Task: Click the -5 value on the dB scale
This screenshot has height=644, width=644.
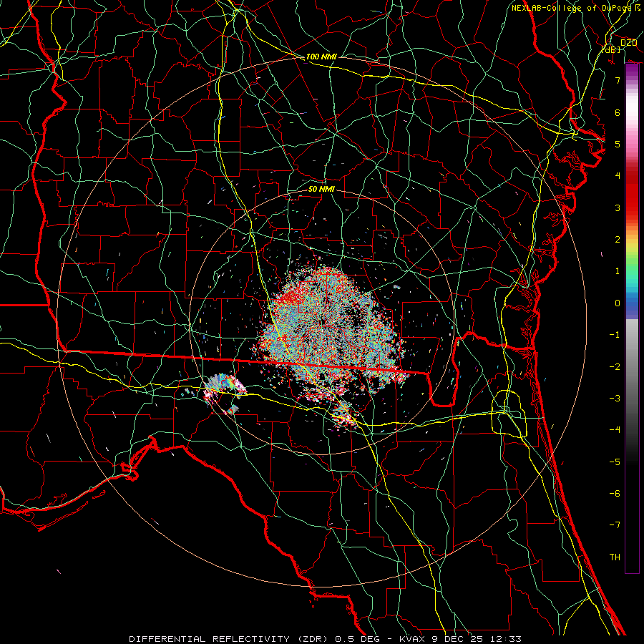Action: point(615,462)
